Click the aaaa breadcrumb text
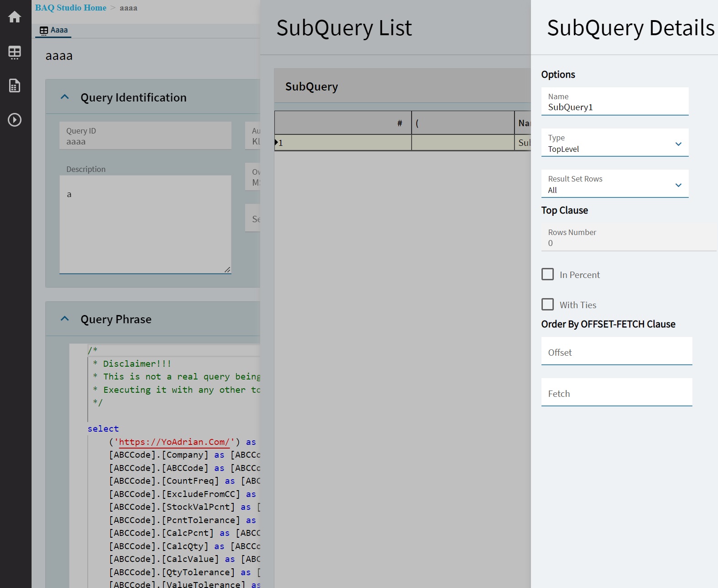Image resolution: width=718 pixels, height=588 pixels. pos(129,8)
